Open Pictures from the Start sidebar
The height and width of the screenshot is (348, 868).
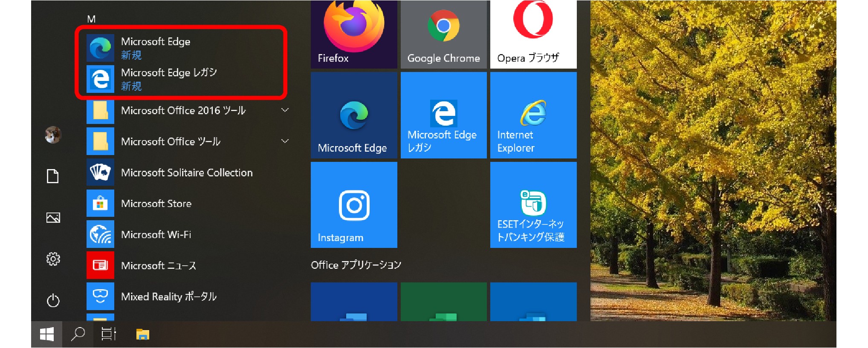(x=53, y=218)
